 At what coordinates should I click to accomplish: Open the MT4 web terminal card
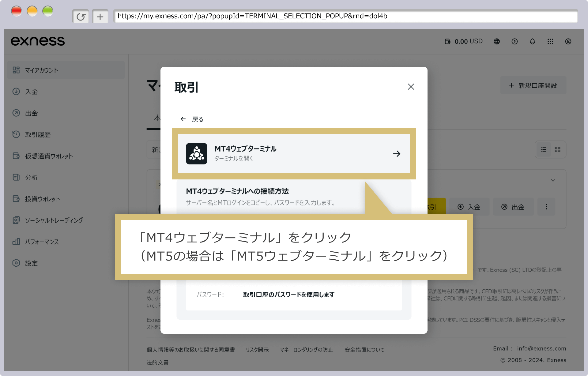click(294, 154)
